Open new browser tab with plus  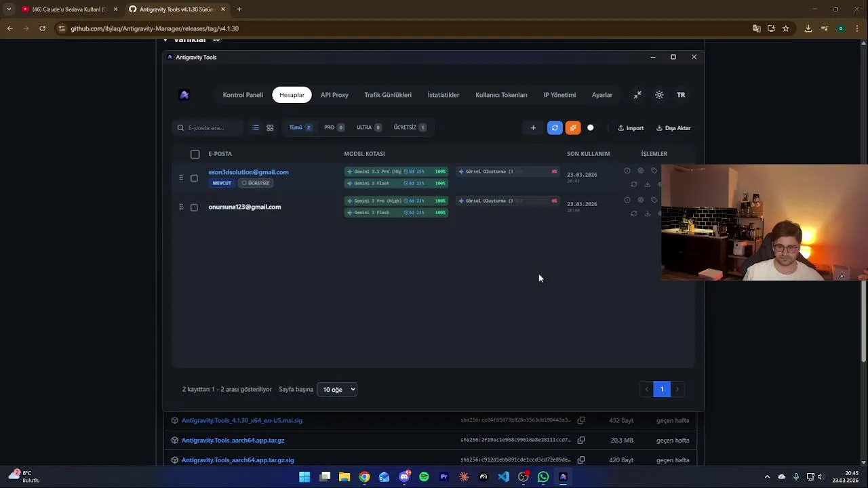coord(239,9)
